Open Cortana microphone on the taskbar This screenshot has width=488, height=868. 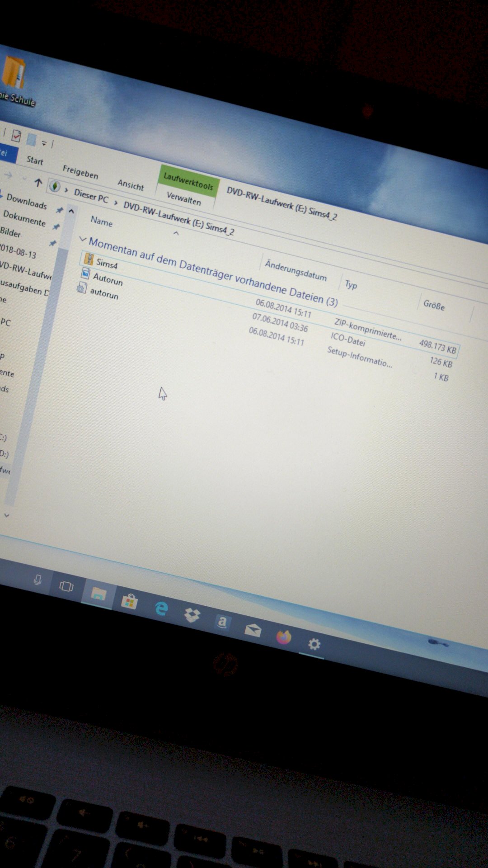pos(38,580)
